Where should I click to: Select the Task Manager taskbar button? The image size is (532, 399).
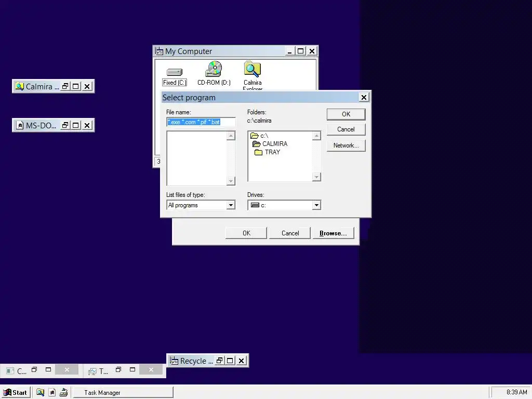123,393
